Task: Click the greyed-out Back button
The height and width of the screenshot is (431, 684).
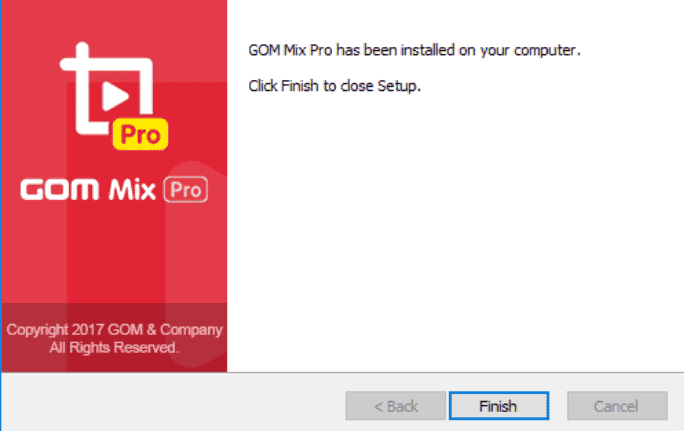Action: point(396,406)
